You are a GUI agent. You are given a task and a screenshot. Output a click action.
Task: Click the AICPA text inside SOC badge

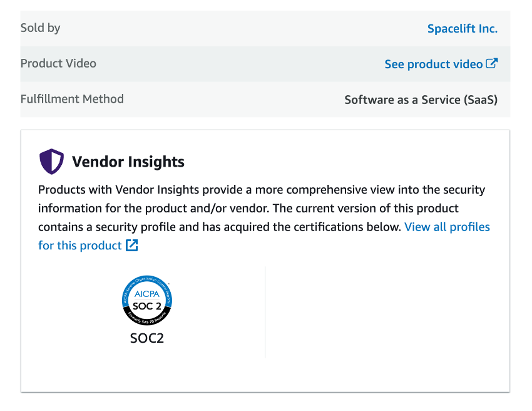[x=147, y=294]
